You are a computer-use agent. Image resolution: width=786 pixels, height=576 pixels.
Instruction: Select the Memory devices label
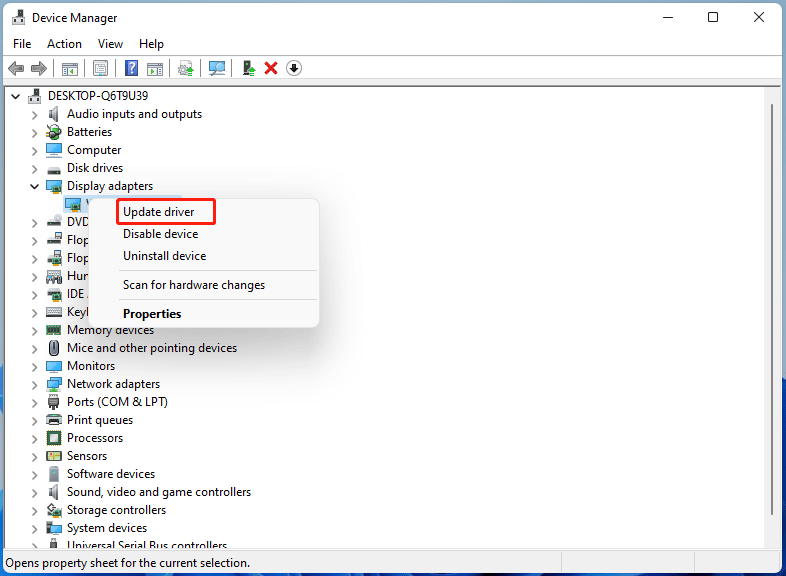(x=110, y=330)
